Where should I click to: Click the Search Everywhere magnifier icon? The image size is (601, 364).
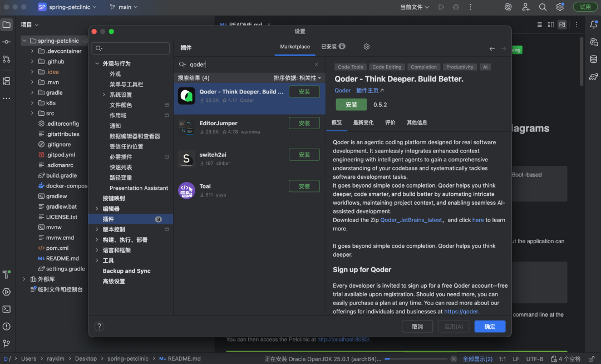tap(543, 7)
